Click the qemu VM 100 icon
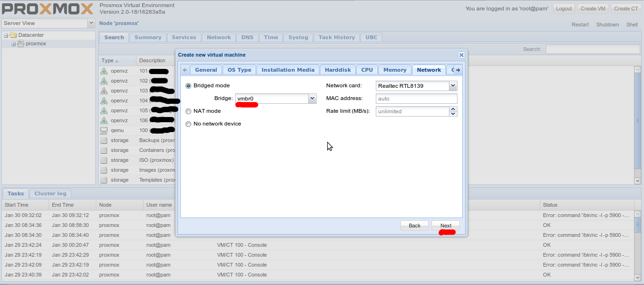 point(104,130)
